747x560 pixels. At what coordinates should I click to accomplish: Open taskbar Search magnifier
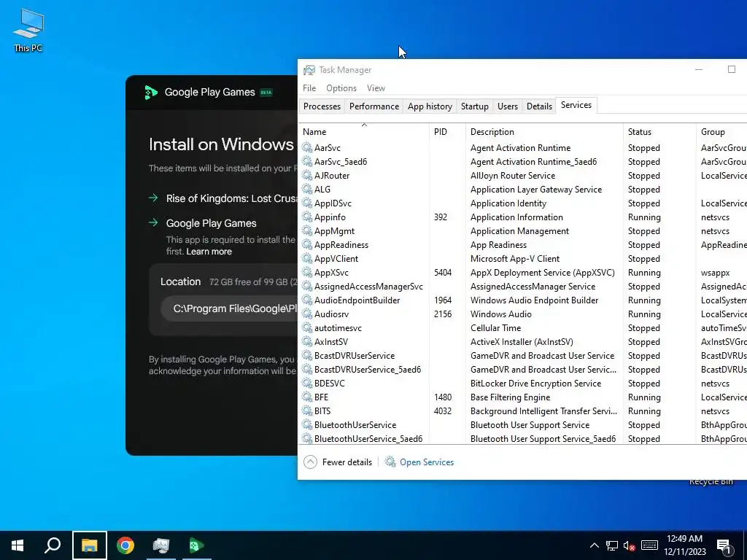pyautogui.click(x=53, y=545)
